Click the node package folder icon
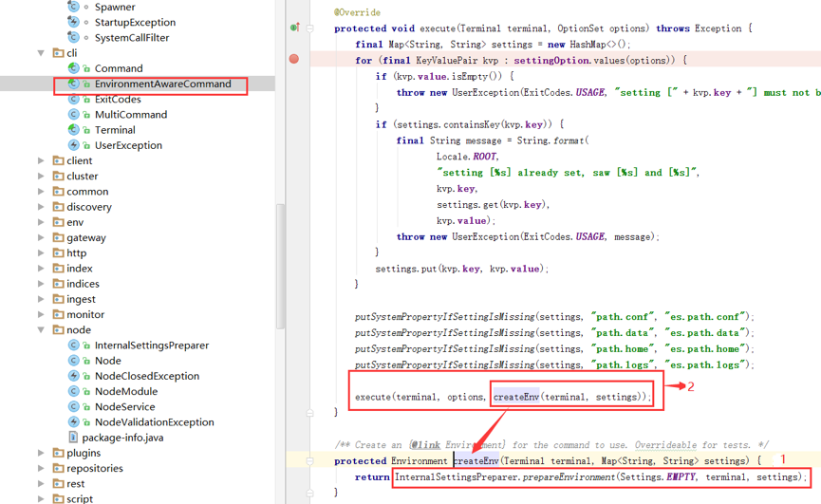 pos(58,329)
